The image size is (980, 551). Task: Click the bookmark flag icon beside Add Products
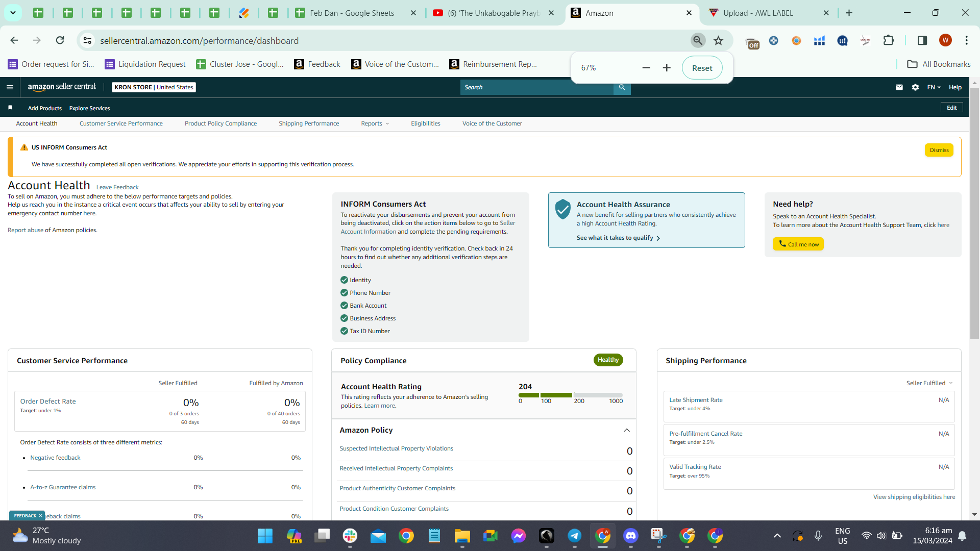point(10,108)
